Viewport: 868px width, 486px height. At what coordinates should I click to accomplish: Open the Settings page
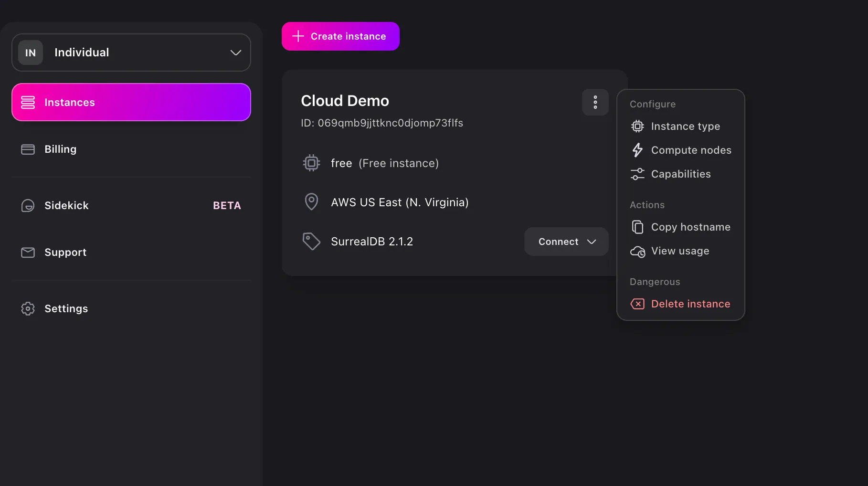(131, 309)
